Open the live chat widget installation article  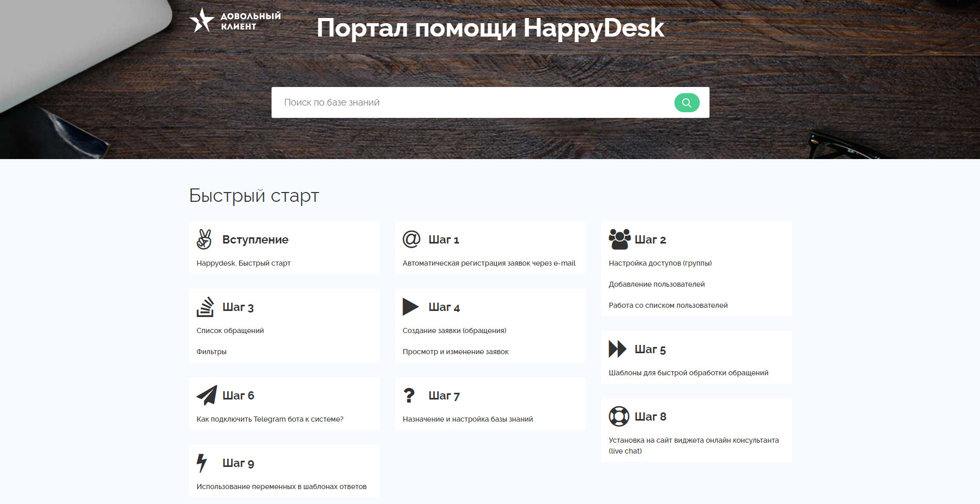694,445
